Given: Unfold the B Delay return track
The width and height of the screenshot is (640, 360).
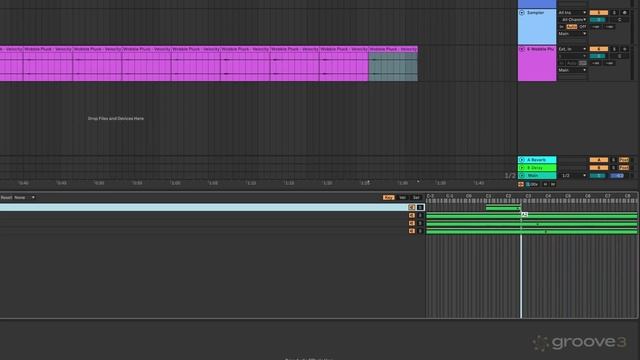Looking at the screenshot, I should click(522, 168).
